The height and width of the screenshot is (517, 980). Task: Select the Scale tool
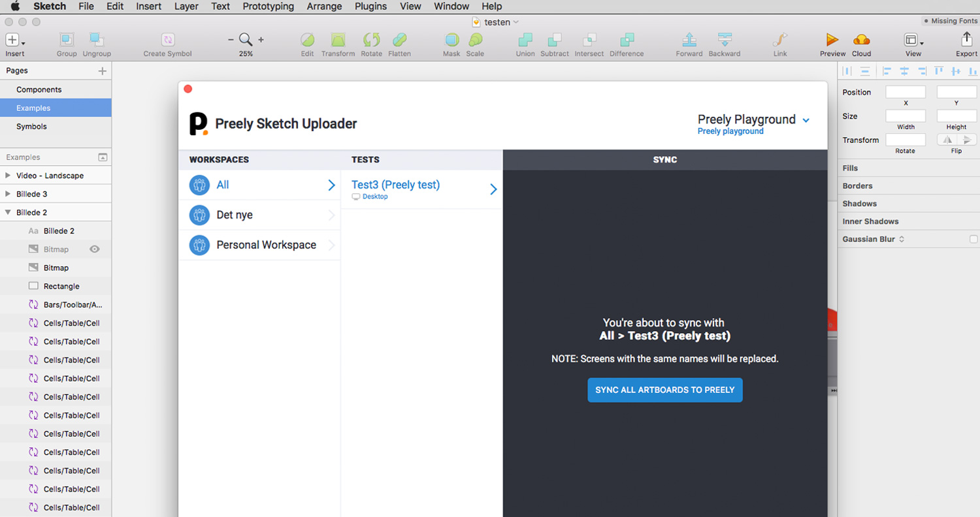[476, 40]
